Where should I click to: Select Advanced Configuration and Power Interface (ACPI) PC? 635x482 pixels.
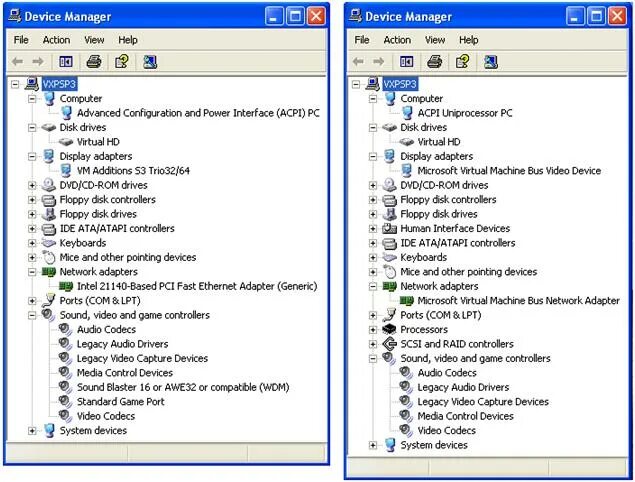pos(198,113)
